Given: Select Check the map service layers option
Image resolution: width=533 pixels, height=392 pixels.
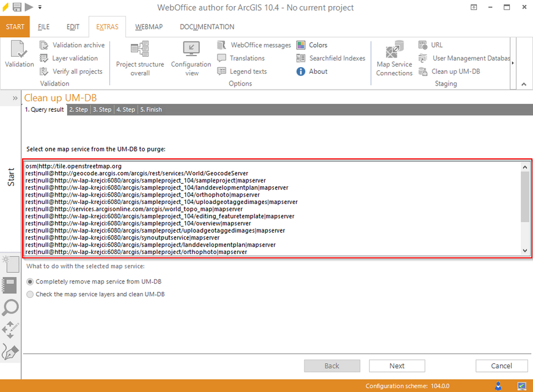Looking at the screenshot, I should (x=95, y=294).
